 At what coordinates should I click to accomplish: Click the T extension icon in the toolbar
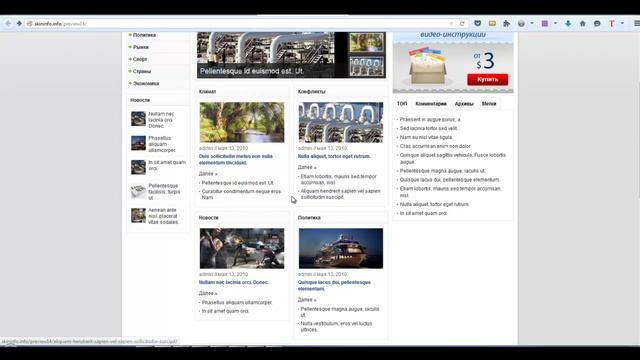612,24
